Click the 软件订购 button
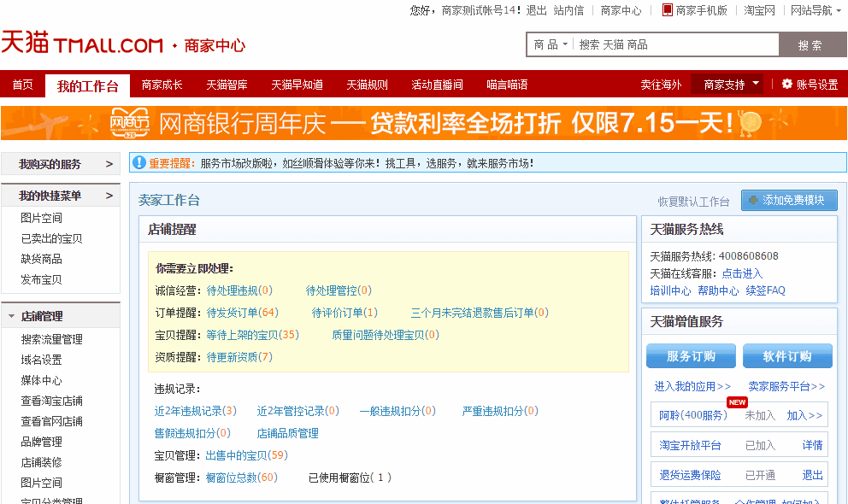This screenshot has width=848, height=504. click(x=787, y=356)
